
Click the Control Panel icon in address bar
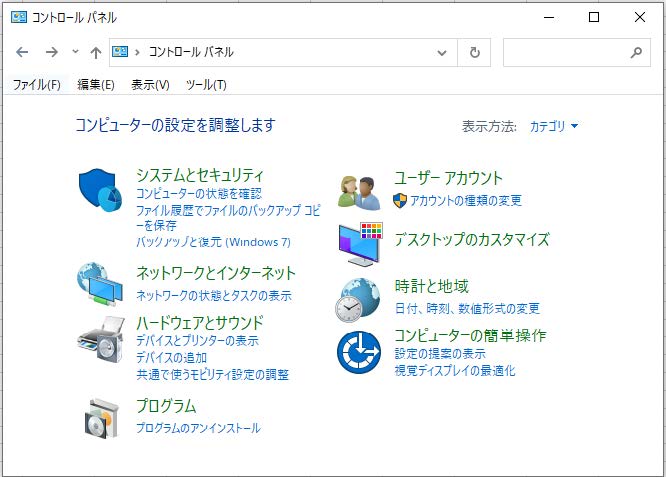click(x=120, y=52)
